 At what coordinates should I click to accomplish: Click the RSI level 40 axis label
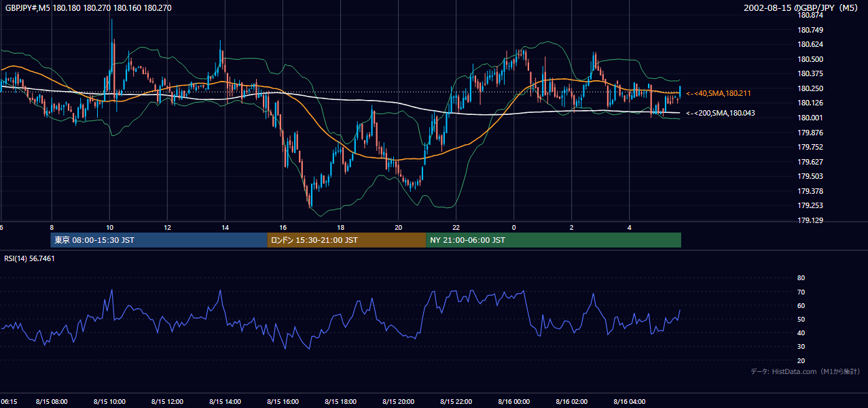(801, 333)
